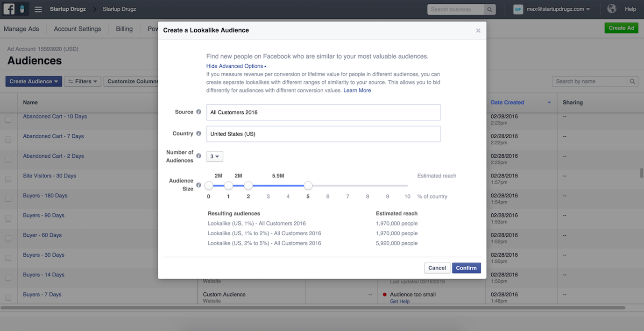Go to the Billing tab
Image resolution: width=644 pixels, height=331 pixels.
click(x=124, y=29)
